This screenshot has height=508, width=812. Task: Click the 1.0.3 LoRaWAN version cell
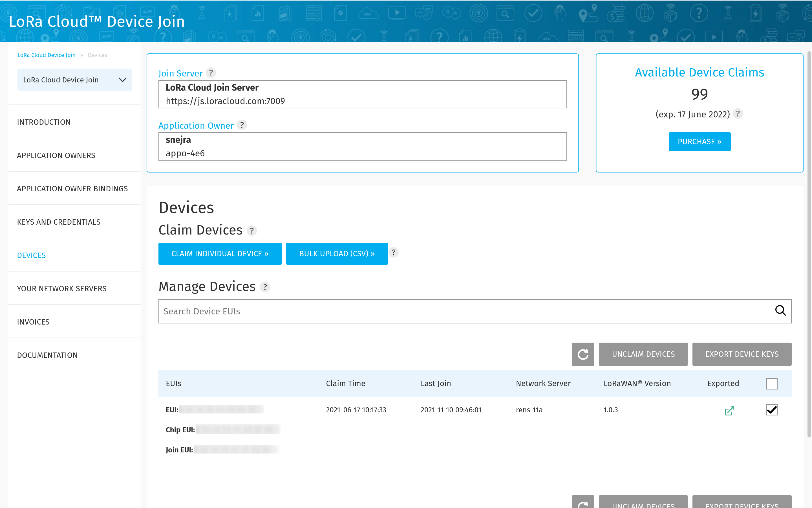tap(610, 410)
